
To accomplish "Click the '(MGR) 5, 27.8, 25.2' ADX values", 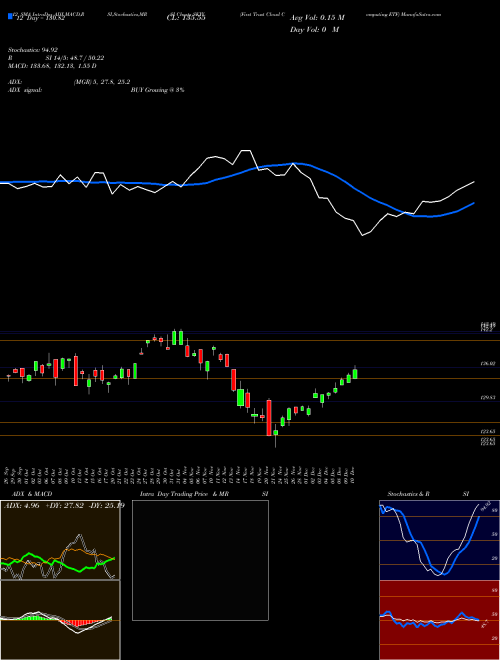I will click(x=101, y=82).
